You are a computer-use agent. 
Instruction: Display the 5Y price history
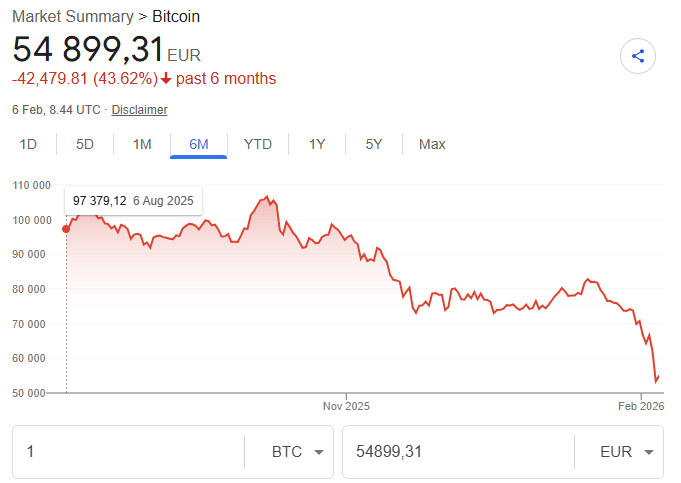click(x=374, y=144)
